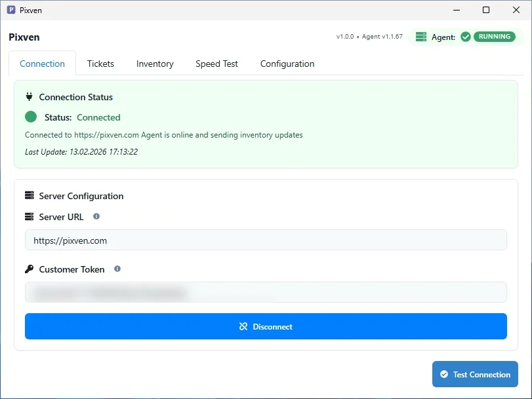This screenshot has height=399, width=532.
Task: Click the green connected status dot
Action: [x=31, y=117]
